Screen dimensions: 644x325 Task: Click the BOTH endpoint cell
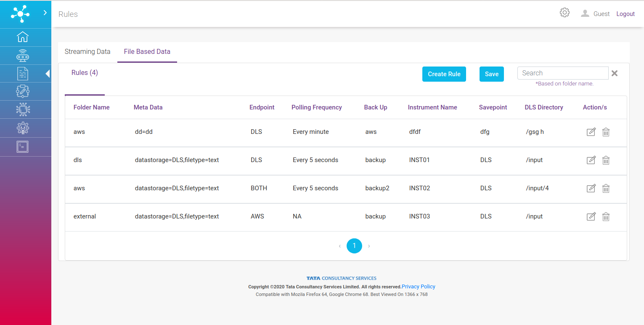pos(259,188)
